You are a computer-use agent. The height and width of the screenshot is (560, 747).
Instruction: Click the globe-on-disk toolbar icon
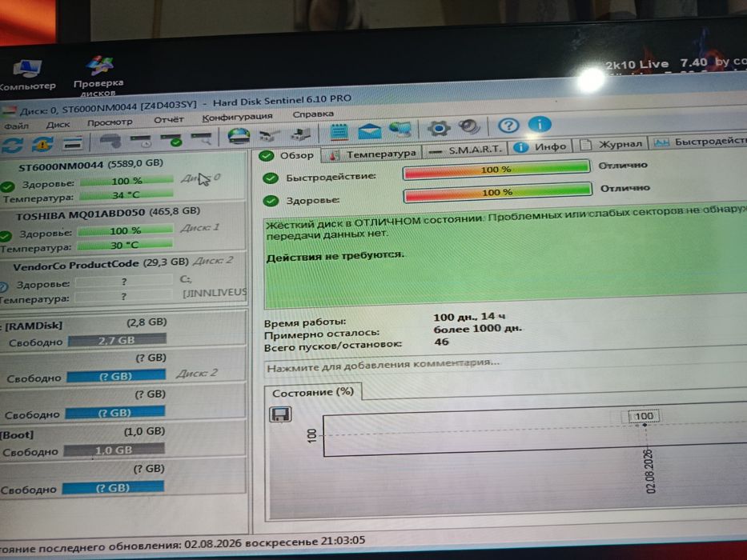tap(239, 136)
